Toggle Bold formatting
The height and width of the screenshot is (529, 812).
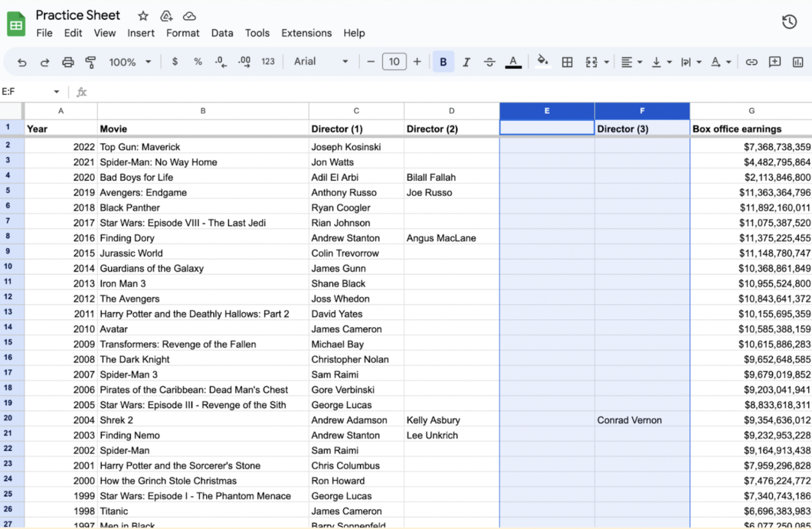443,62
